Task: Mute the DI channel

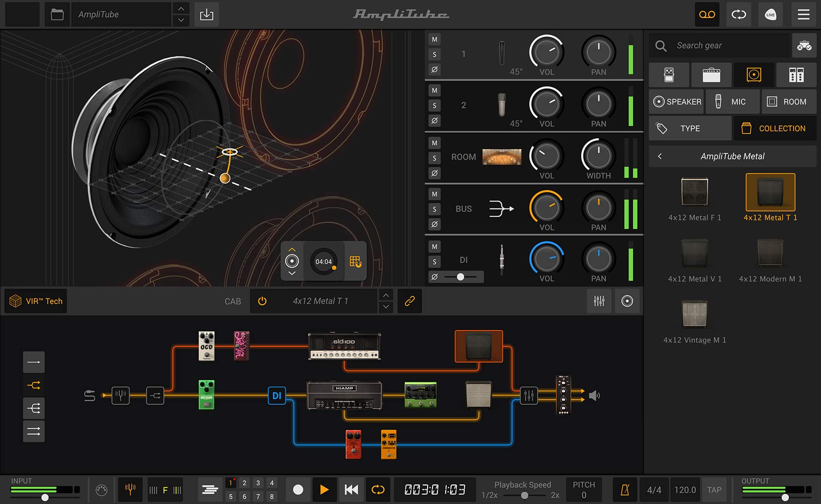Action: click(x=434, y=247)
